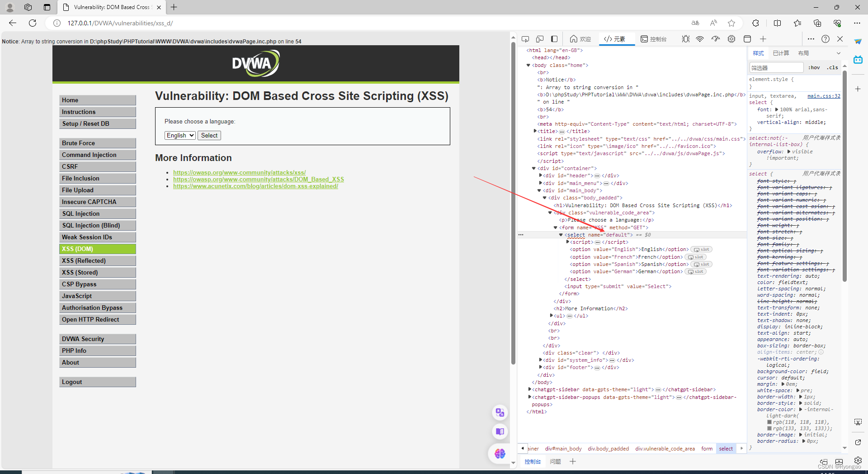Expand the ul element node
The height and width of the screenshot is (474, 868).
click(x=551, y=316)
